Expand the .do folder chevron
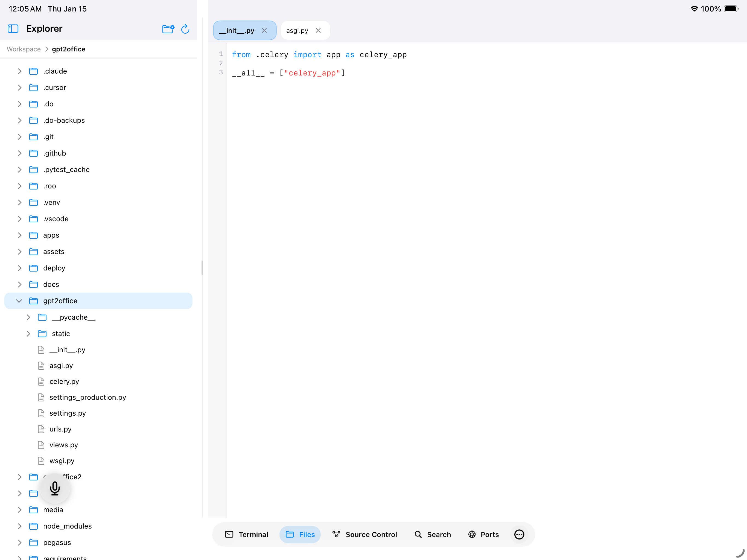This screenshot has height=560, width=747. click(20, 104)
